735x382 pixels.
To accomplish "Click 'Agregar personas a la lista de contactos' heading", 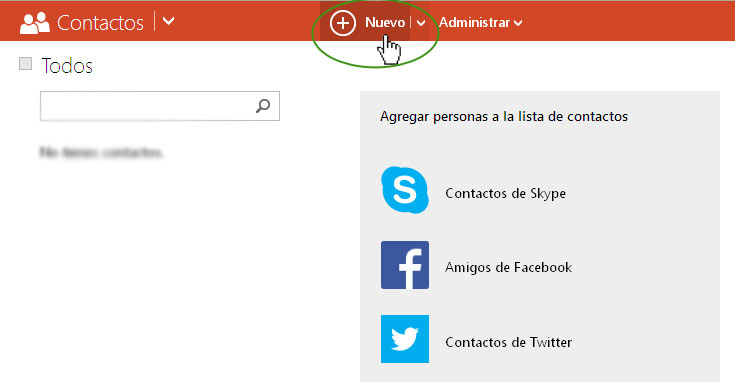I will pos(504,116).
